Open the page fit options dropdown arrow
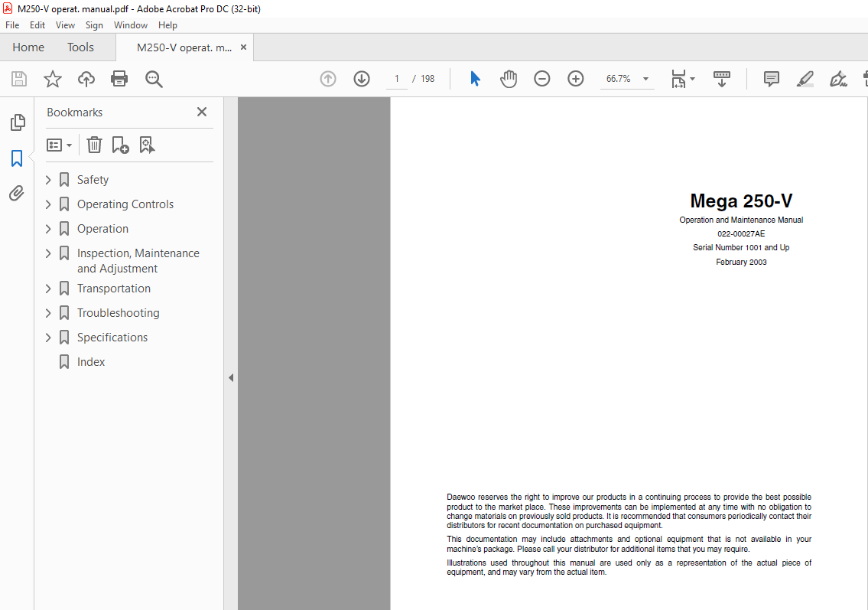This screenshot has height=610, width=868. coord(693,79)
